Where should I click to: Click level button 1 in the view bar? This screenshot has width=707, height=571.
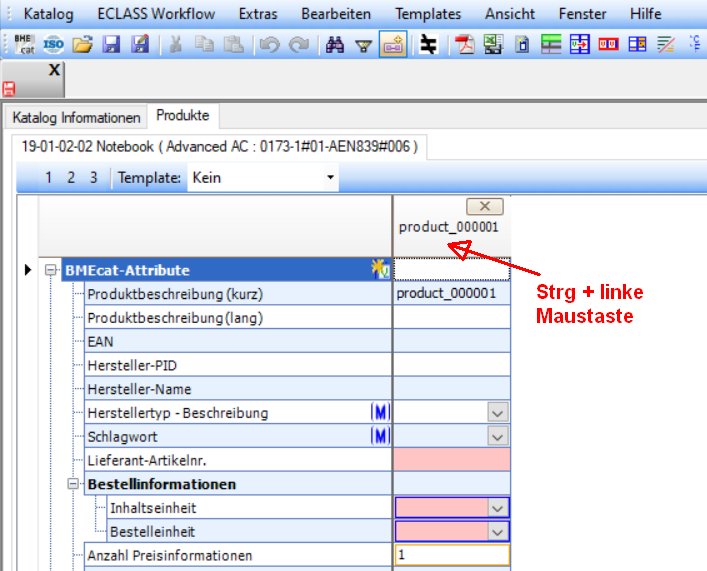(x=48, y=177)
